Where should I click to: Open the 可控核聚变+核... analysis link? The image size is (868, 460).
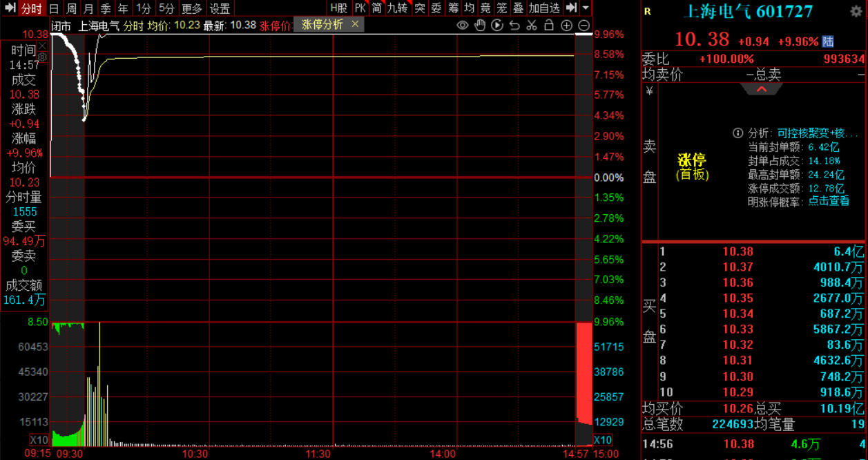pos(818,133)
